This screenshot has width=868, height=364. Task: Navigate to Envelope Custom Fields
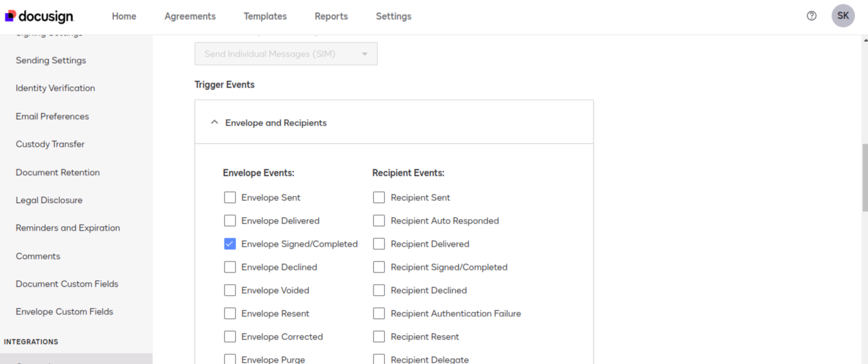(64, 312)
